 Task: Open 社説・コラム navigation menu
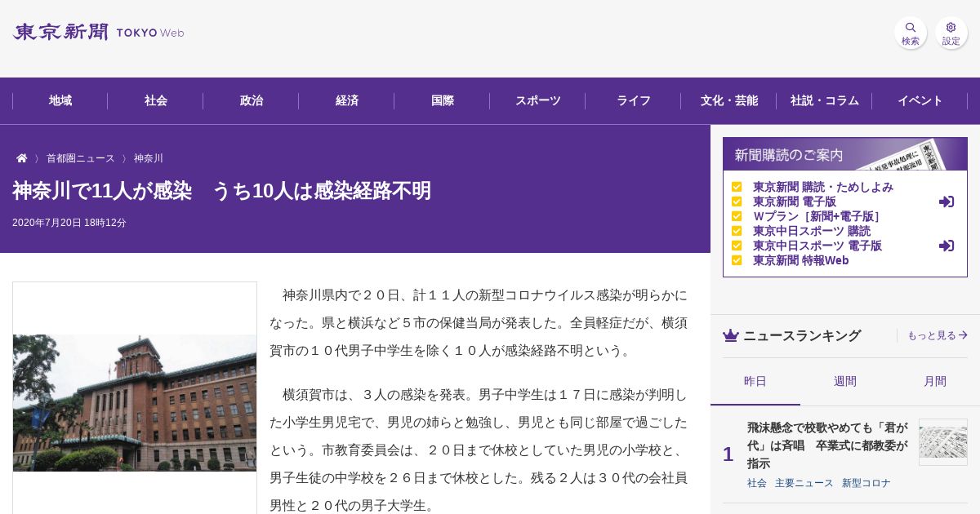click(825, 101)
